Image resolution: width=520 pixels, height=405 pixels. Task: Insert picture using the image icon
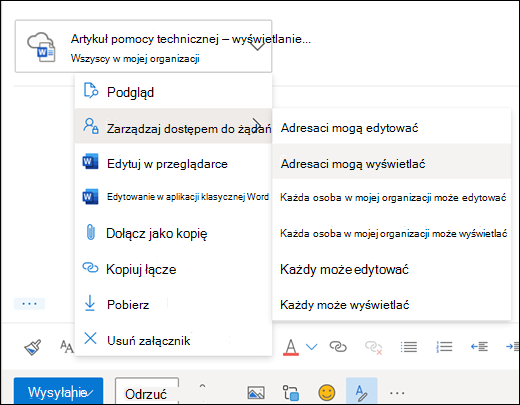256,392
